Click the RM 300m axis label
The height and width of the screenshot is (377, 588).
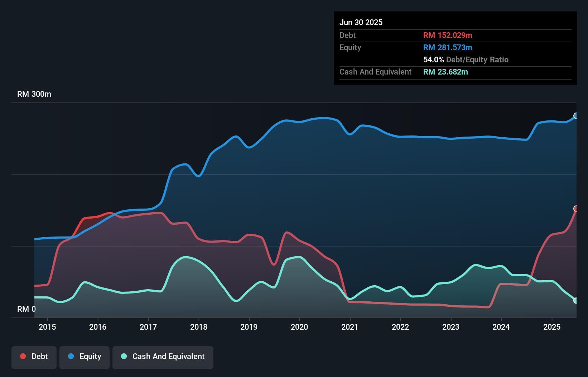click(x=34, y=94)
